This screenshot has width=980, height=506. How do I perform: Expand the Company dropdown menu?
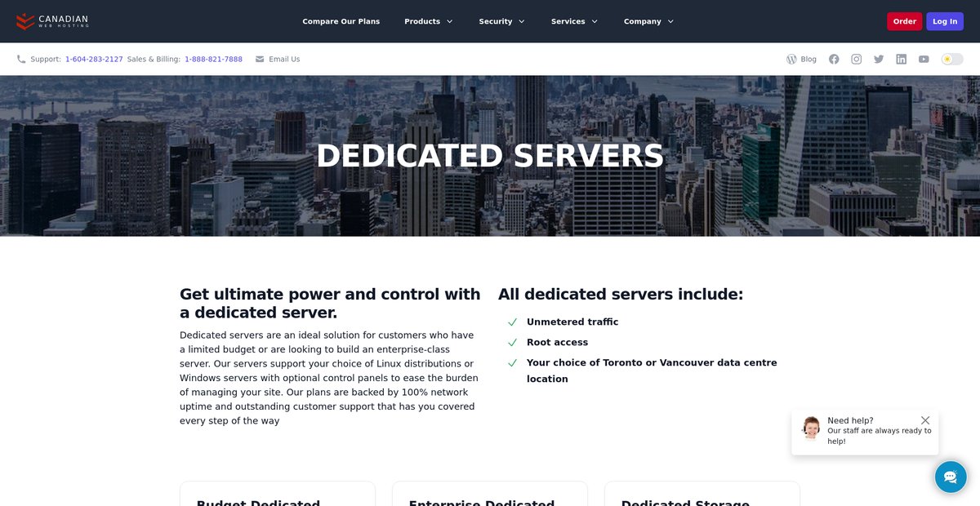[649, 21]
